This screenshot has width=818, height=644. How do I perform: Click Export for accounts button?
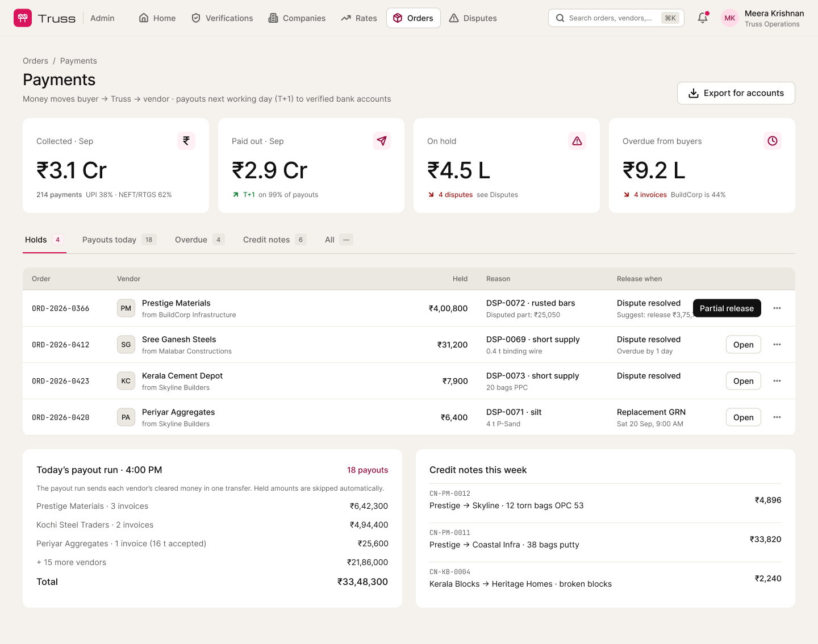(x=736, y=93)
